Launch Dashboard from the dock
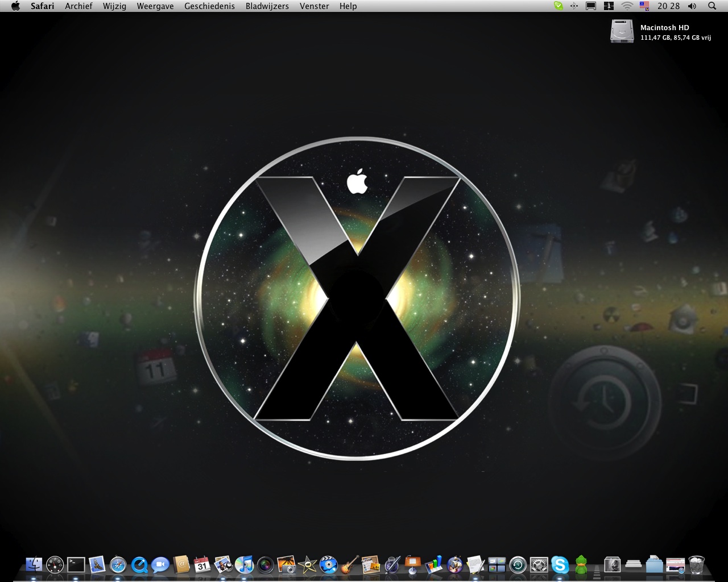The height and width of the screenshot is (582, 728). 55,564
